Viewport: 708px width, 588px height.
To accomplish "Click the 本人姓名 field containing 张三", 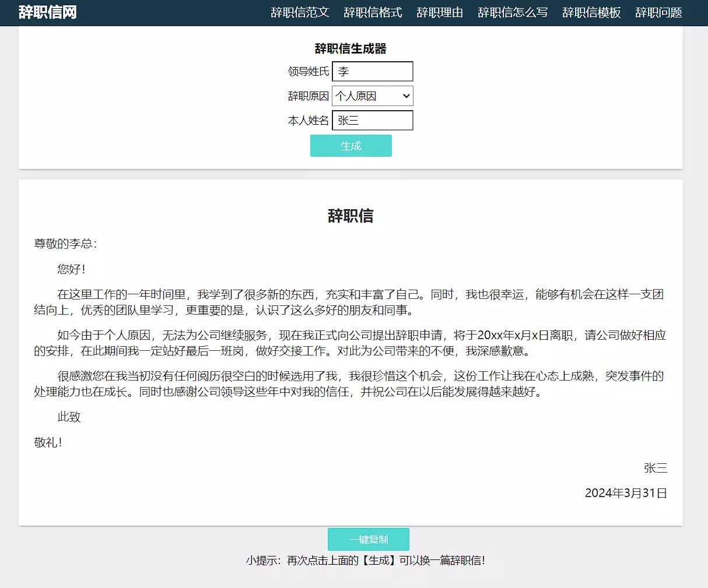I will click(372, 121).
